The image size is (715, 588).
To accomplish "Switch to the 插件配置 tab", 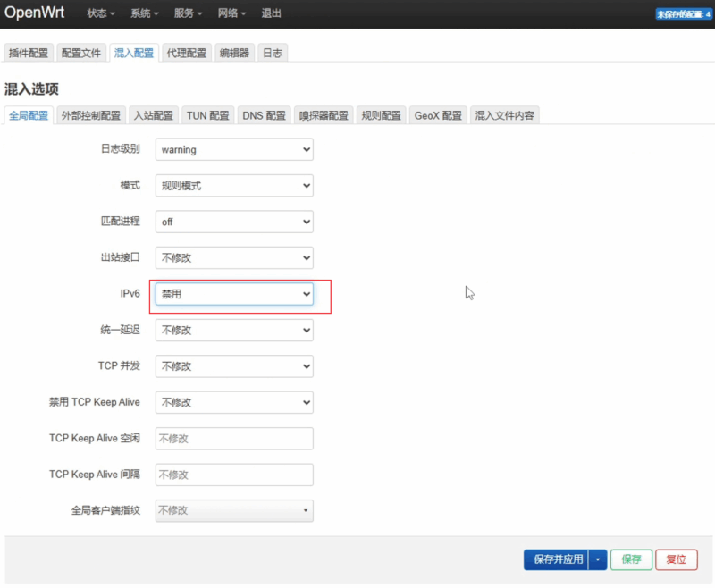I will tap(29, 53).
